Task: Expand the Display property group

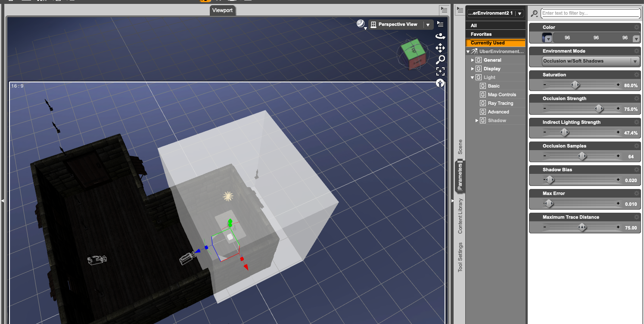Action: (x=473, y=69)
